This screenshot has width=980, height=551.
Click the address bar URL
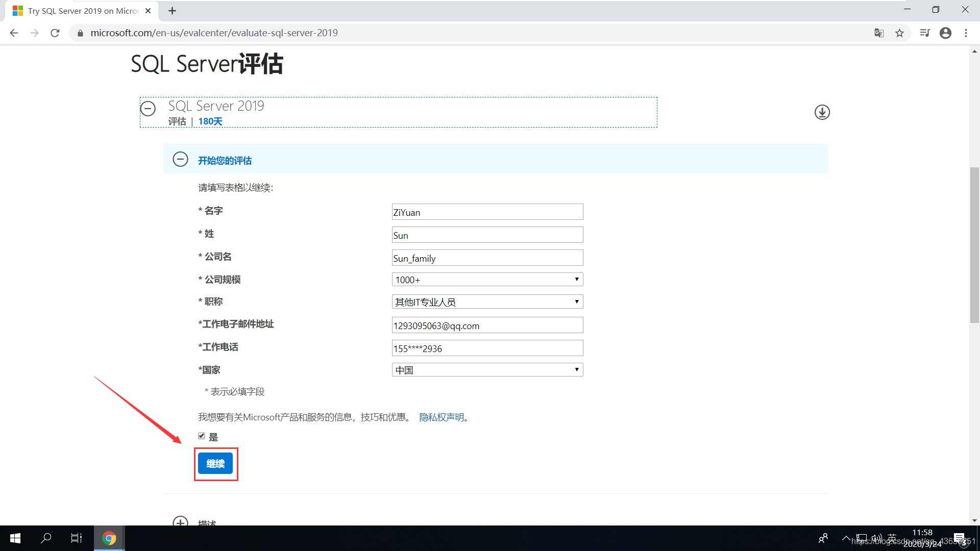coord(214,33)
